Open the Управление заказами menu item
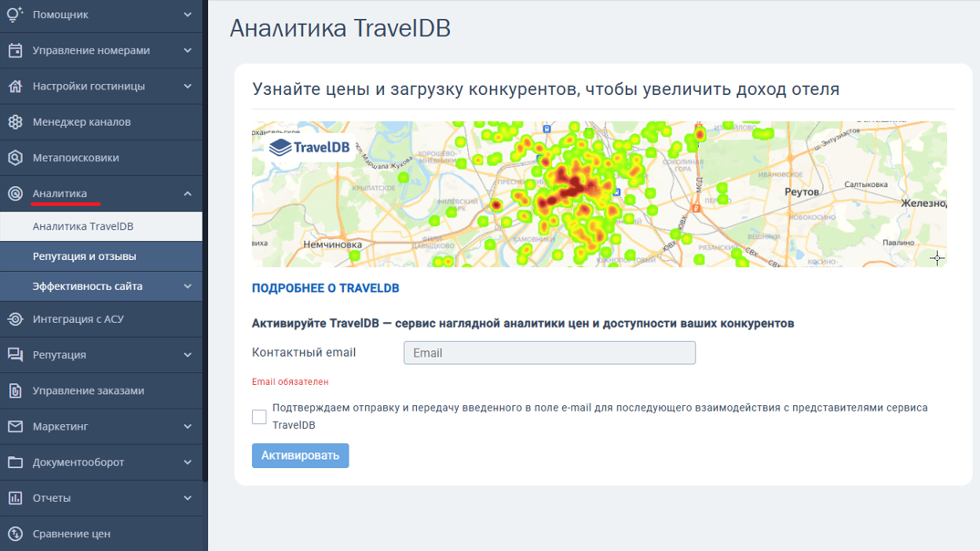Viewport: 980px width, 551px height. coord(101,390)
